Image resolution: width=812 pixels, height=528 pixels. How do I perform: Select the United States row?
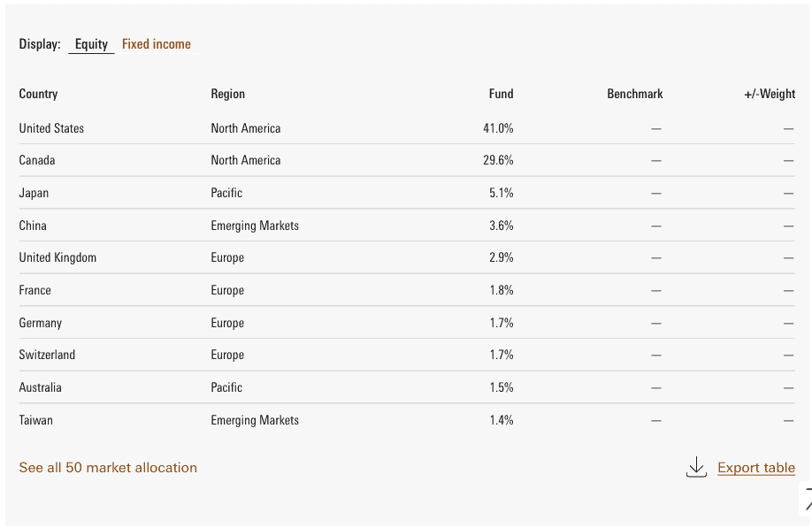tap(51, 128)
